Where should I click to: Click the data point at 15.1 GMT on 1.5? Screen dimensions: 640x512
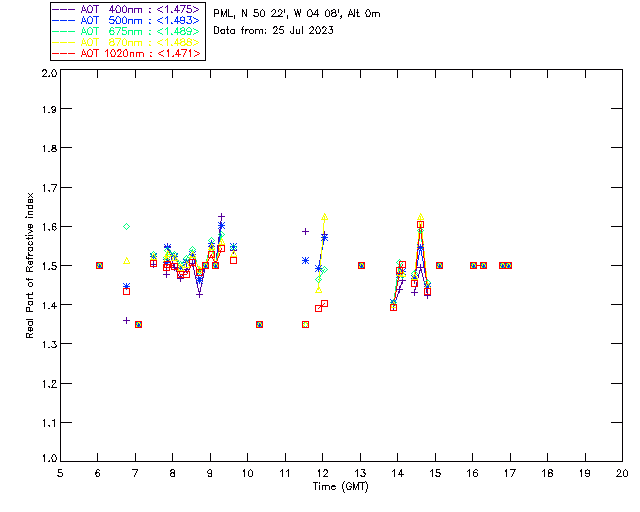click(439, 265)
